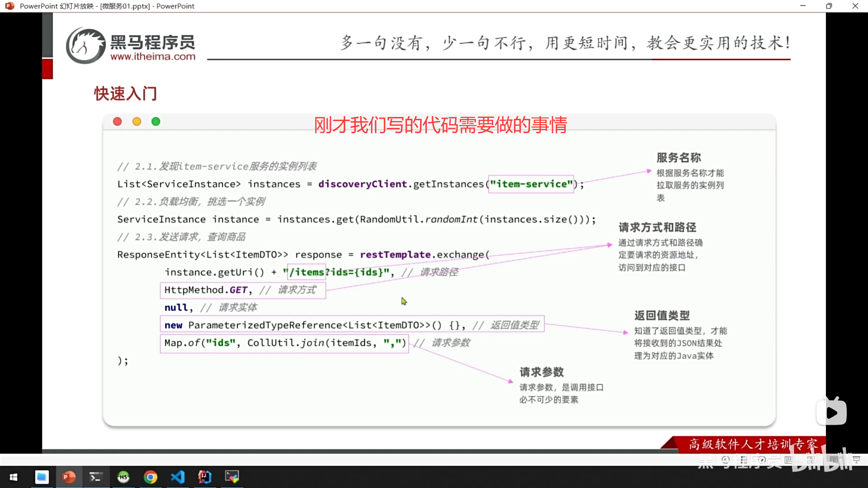
Task: Launch Google Chrome from the taskbar
Action: pos(151,477)
